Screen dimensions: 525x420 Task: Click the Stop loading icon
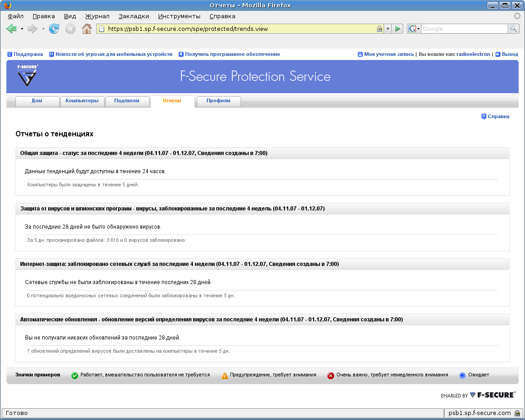point(70,29)
